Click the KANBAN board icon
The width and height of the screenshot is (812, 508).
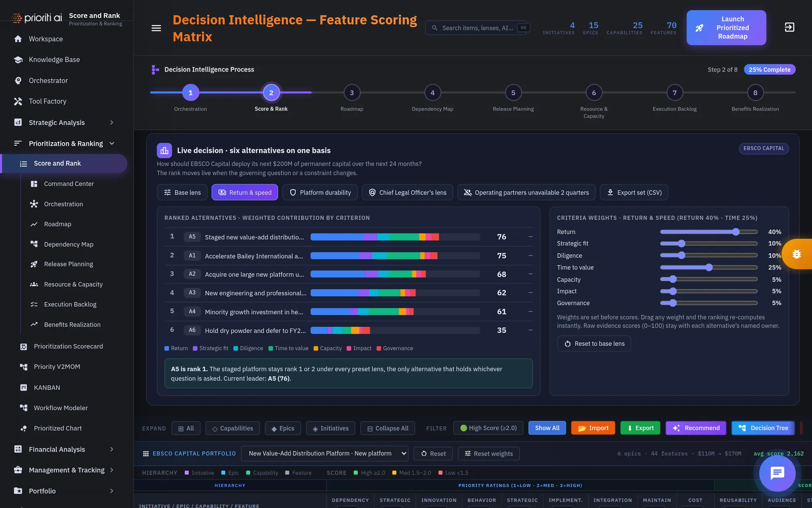click(24, 388)
